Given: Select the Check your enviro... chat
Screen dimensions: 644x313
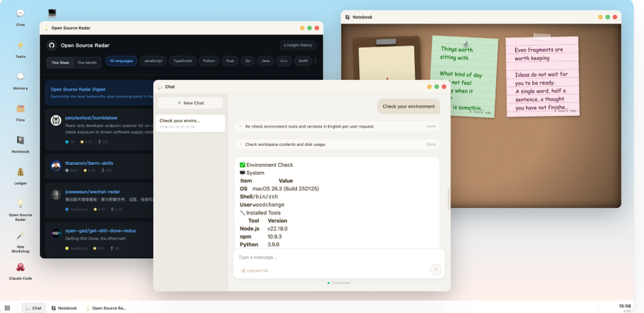Looking at the screenshot, I should click(190, 123).
